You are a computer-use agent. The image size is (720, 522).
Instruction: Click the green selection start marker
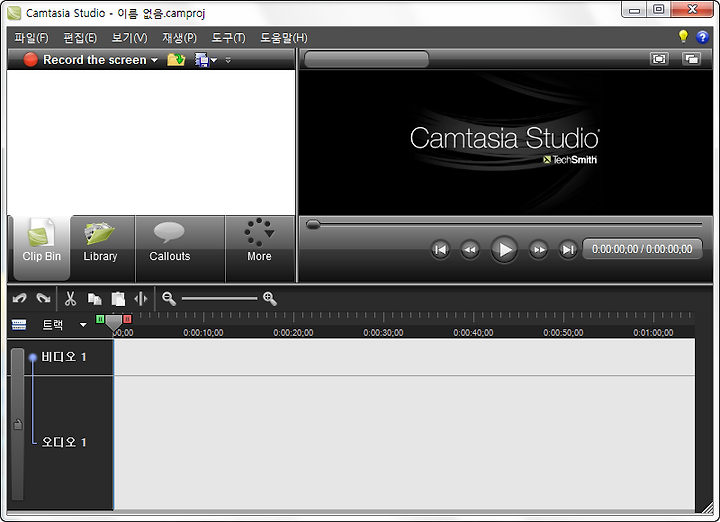pyautogui.click(x=100, y=319)
